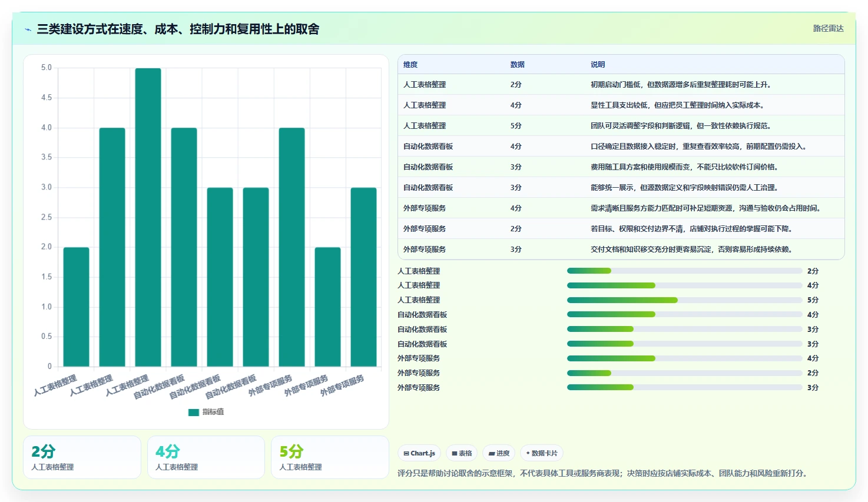Viewport: 868px width, 502px height.
Task: Select the table row 团队可灵活调整字段和判断逻辑
Action: (x=621, y=126)
